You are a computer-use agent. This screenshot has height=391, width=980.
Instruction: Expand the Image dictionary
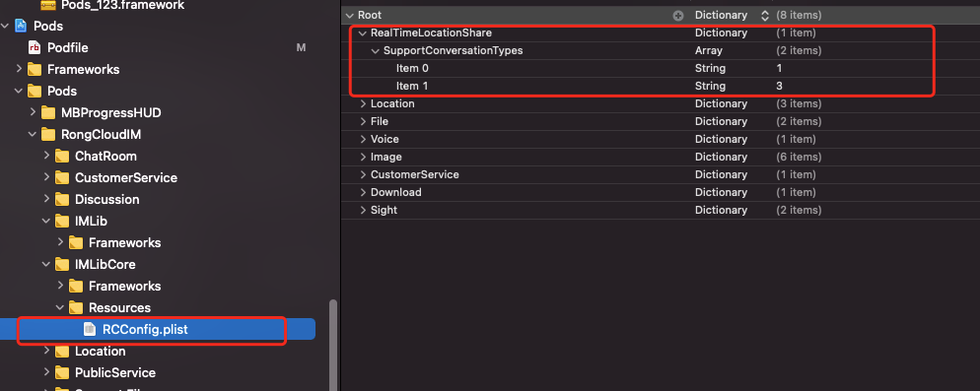coord(363,157)
